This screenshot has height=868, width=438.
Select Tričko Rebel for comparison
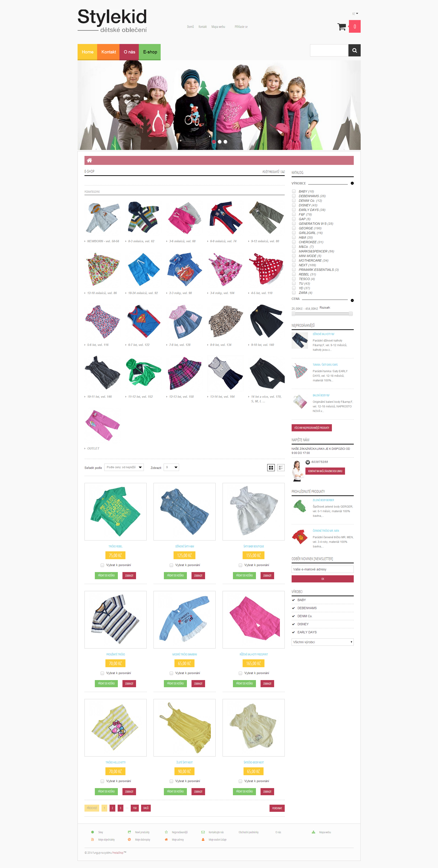click(x=102, y=565)
